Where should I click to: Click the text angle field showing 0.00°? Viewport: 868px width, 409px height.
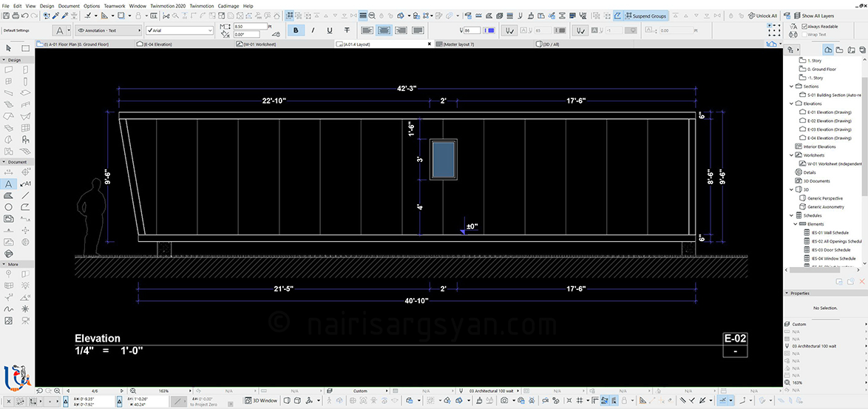point(248,34)
